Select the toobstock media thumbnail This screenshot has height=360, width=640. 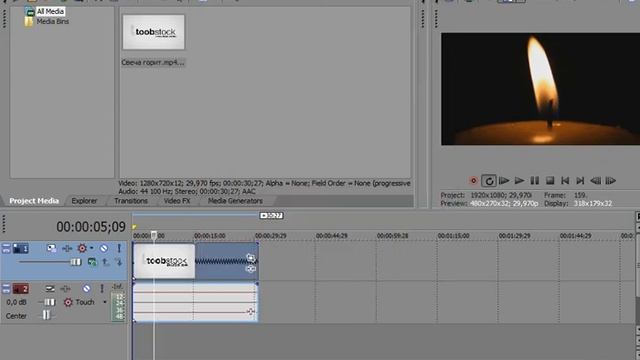(153, 32)
